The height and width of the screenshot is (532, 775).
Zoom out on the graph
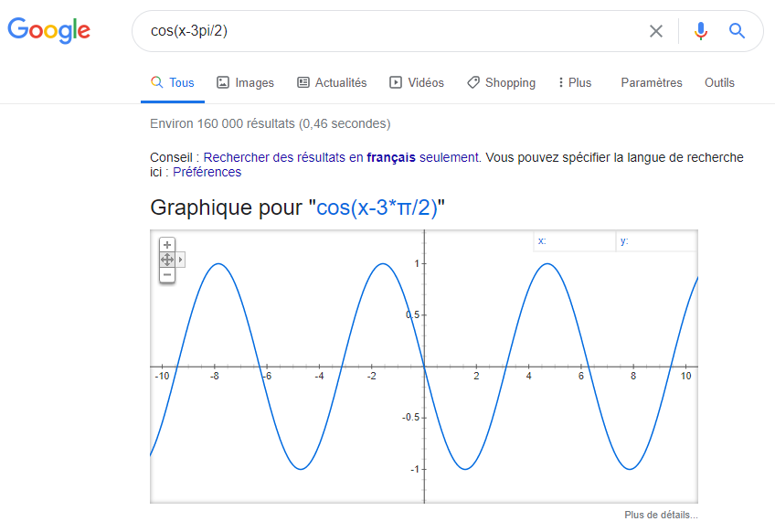pyautogui.click(x=167, y=274)
